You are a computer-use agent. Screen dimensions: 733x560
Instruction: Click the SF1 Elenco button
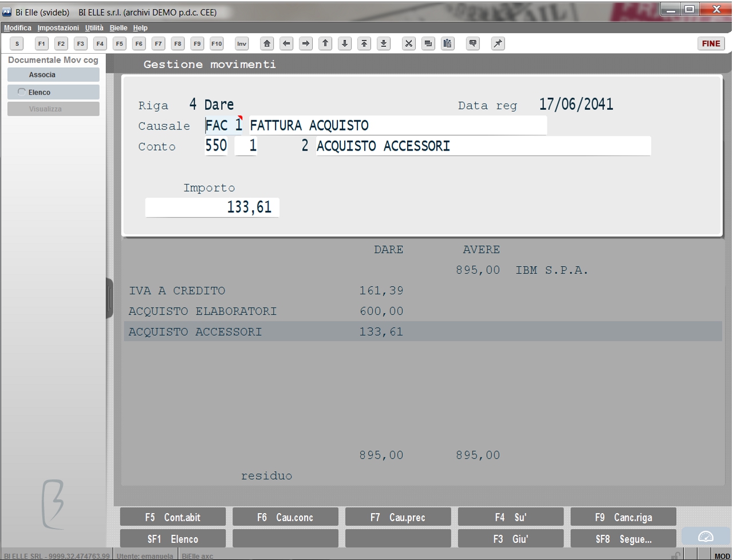tap(173, 539)
